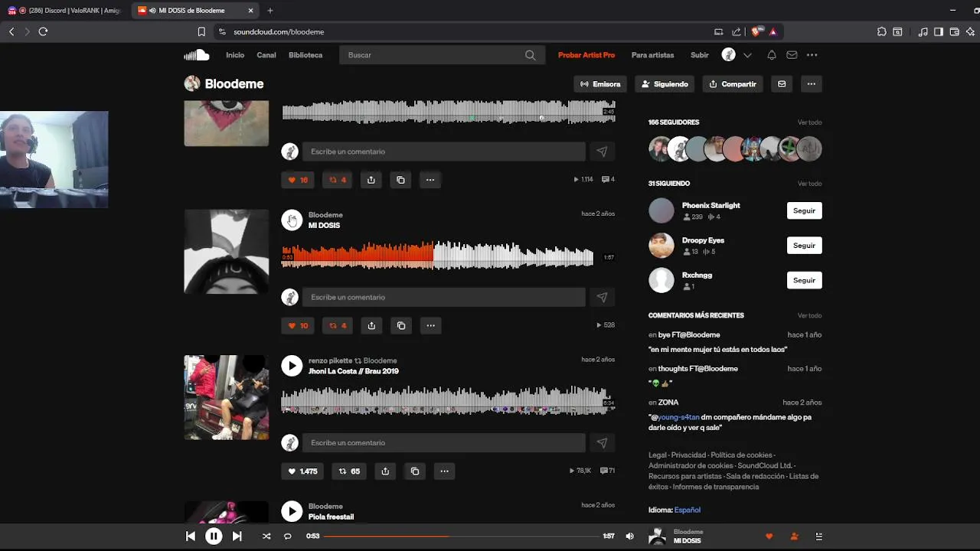Share the track with 16 likes
The height and width of the screenshot is (551, 980).
click(x=371, y=180)
